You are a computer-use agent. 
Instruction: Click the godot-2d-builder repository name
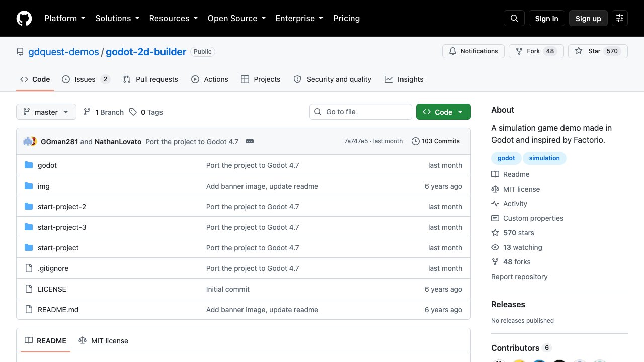146,52
